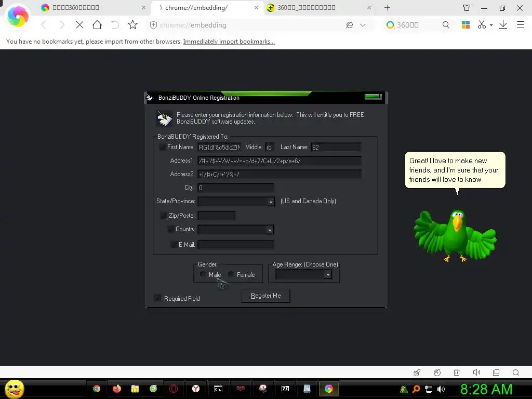Click the chrome://embedding address field
The height and width of the screenshot is (399, 532).
click(x=249, y=25)
